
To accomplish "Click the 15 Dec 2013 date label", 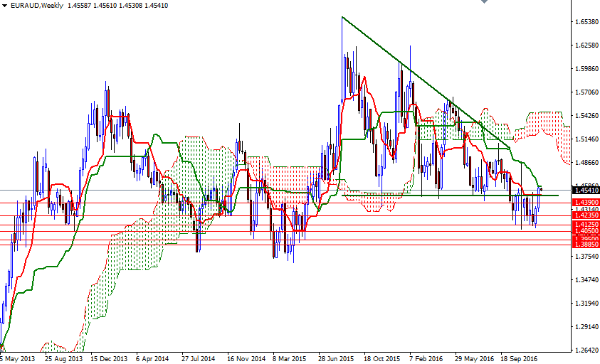I will point(109,358).
